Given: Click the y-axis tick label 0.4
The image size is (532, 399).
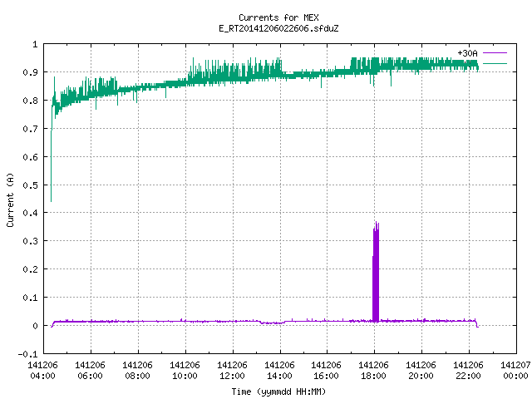Looking at the screenshot, I should [30, 213].
